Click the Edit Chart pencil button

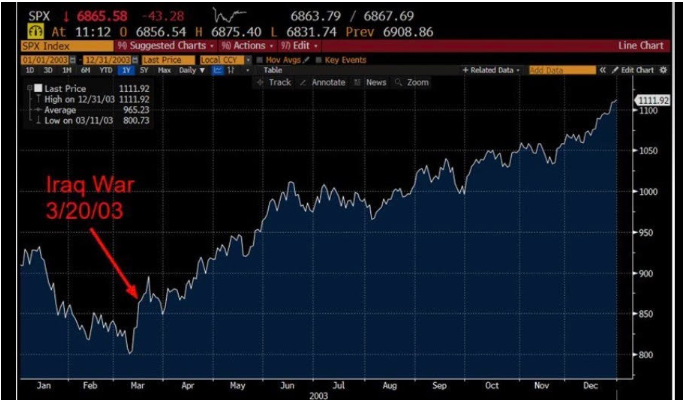(x=633, y=70)
